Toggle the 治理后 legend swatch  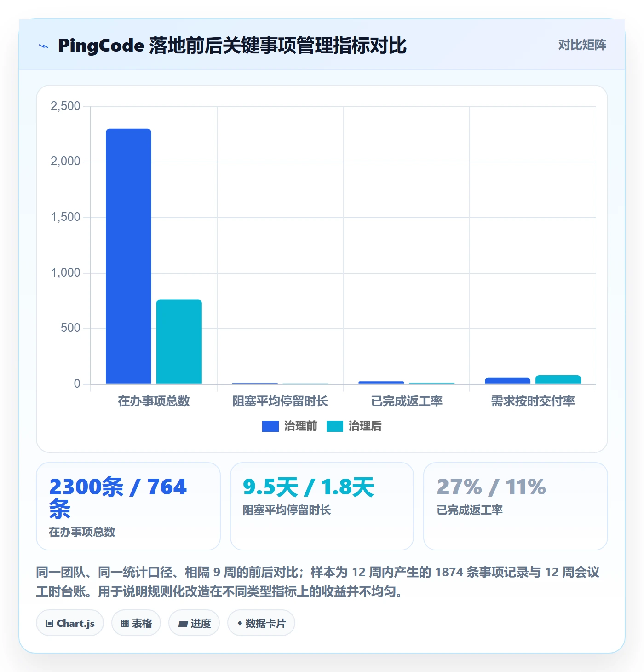click(335, 426)
